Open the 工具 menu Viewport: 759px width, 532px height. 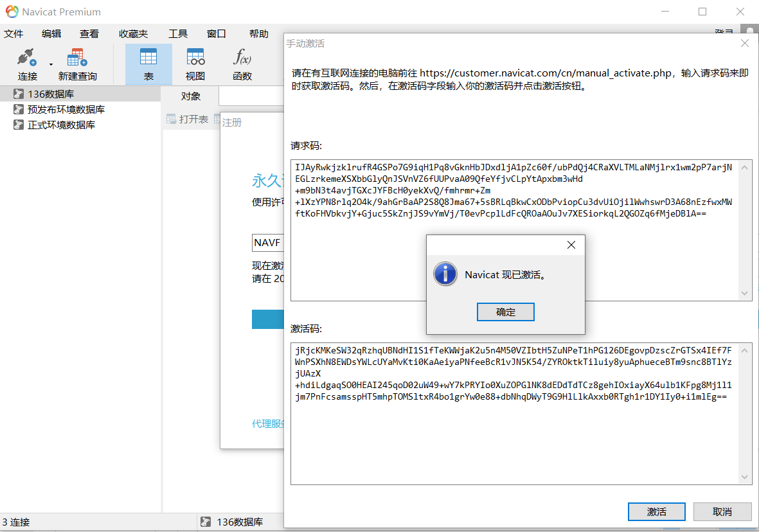177,34
